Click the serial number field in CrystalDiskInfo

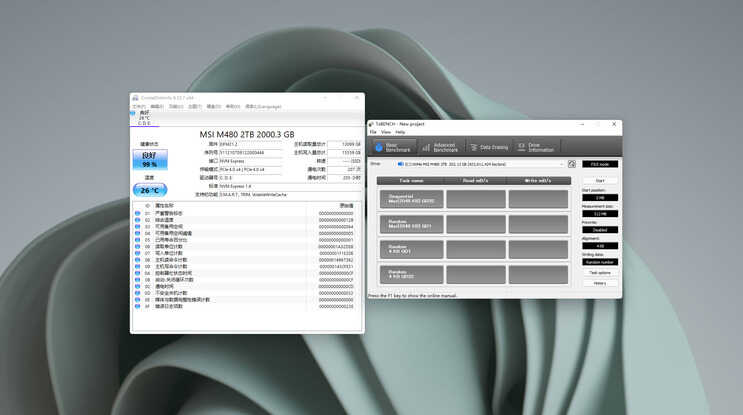(251, 153)
